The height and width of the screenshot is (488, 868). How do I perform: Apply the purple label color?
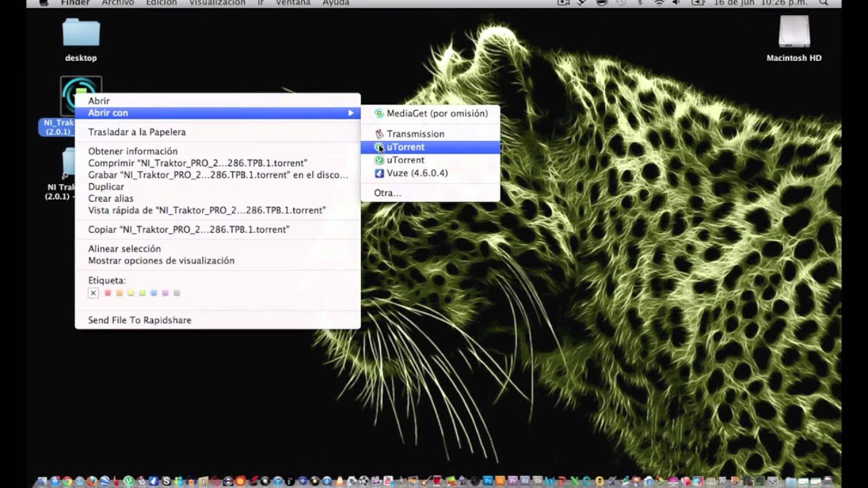[165, 293]
